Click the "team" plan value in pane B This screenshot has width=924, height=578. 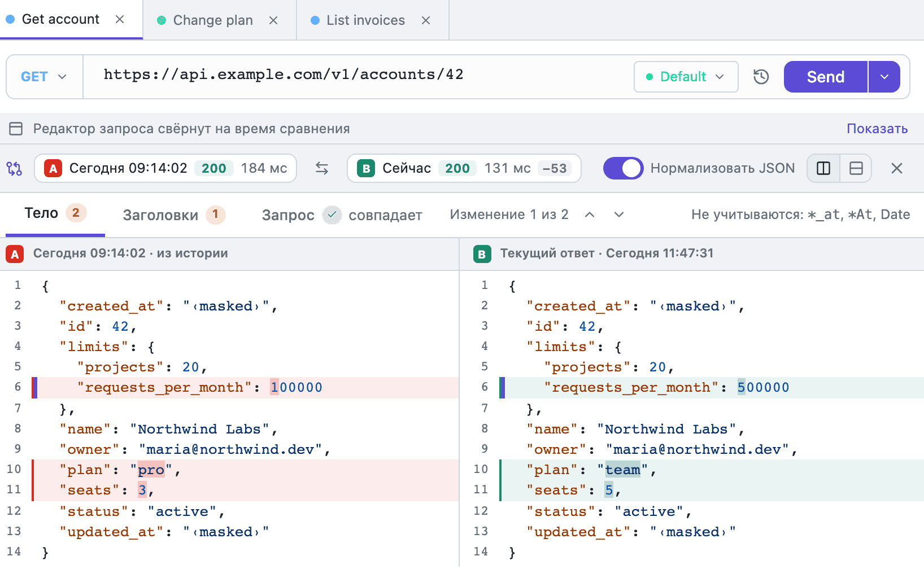click(622, 470)
